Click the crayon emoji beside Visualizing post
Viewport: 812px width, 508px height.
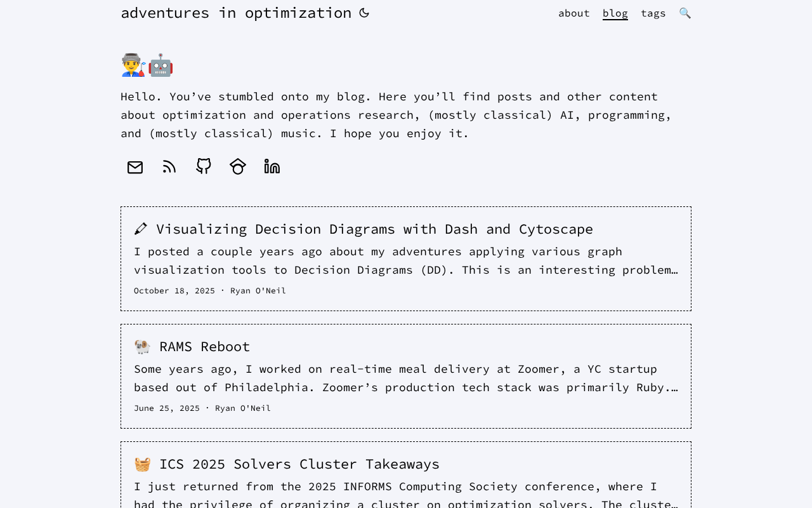point(141,229)
